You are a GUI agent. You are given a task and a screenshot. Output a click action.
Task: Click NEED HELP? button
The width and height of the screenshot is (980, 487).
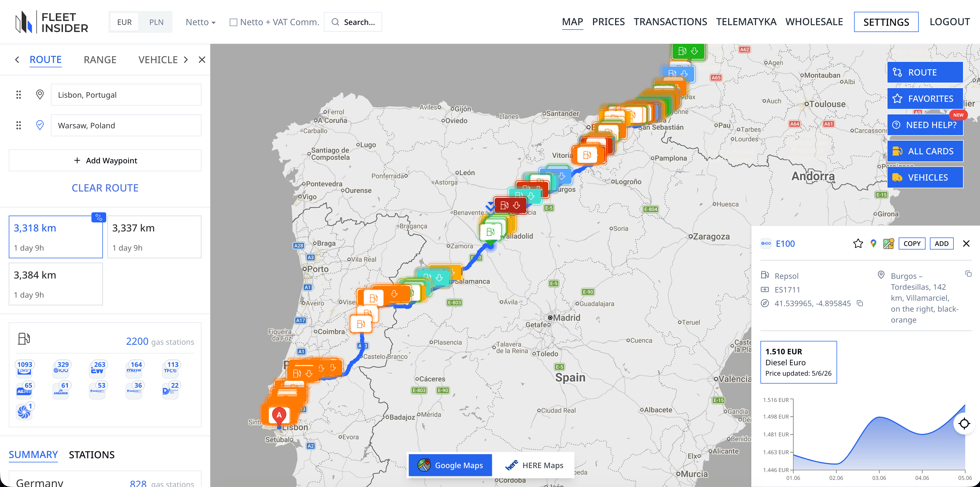coord(925,125)
